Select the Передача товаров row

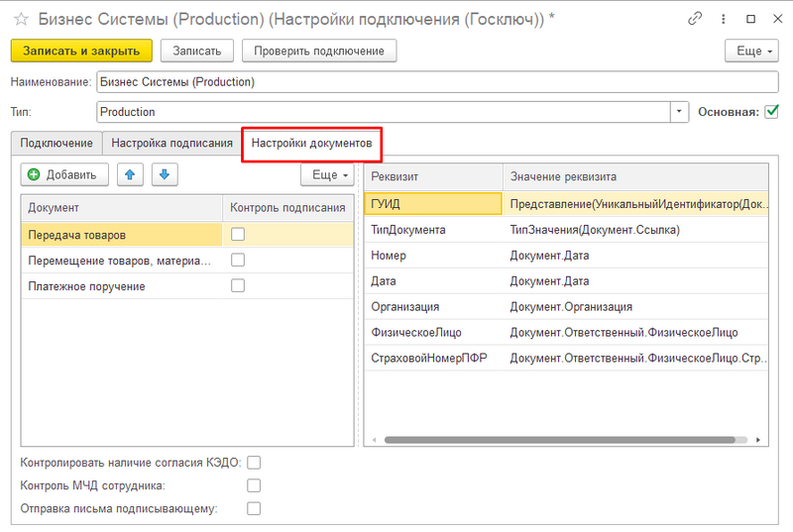click(187, 235)
